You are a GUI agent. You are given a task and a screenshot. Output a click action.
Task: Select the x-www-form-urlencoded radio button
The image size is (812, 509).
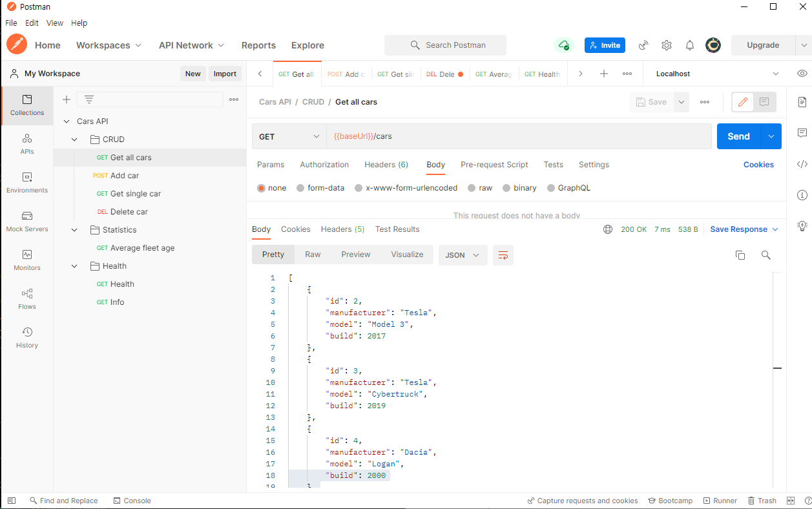tap(359, 188)
